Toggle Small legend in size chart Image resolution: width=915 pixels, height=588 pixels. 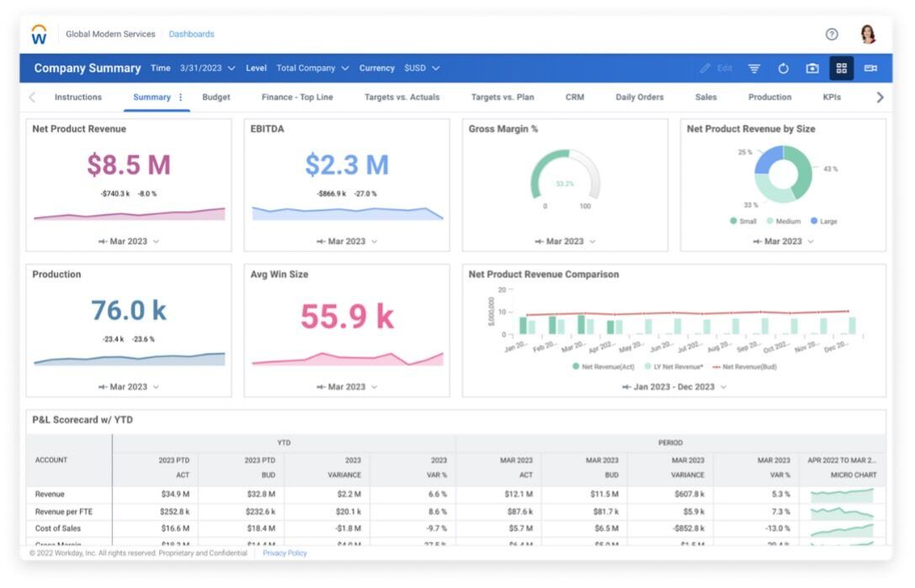[742, 222]
